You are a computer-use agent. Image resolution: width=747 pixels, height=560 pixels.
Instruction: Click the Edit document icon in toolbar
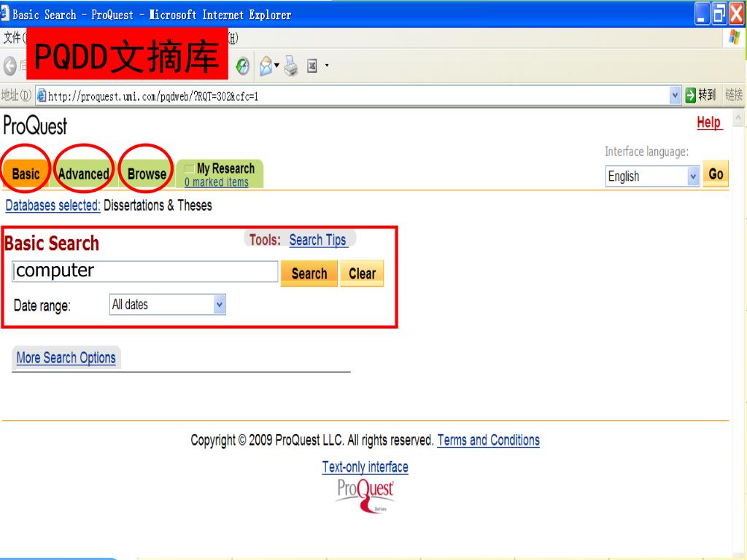pyautogui.click(x=312, y=66)
